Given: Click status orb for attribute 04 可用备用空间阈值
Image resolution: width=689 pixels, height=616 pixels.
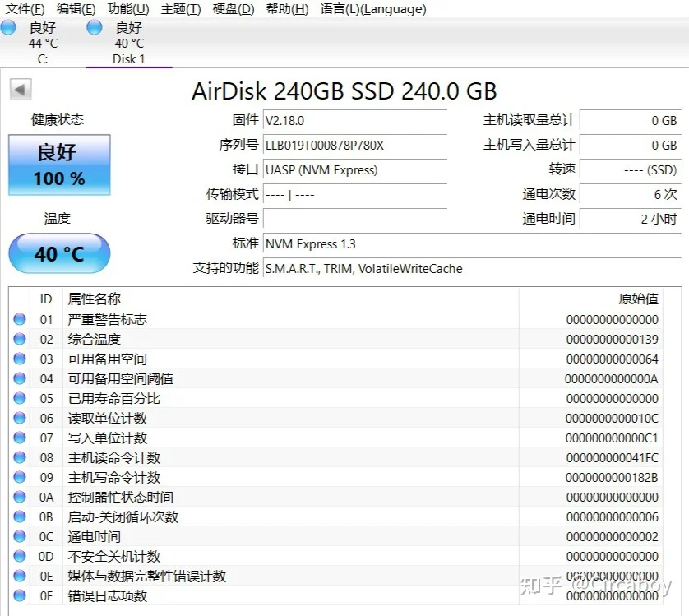Looking at the screenshot, I should pos(20,378).
